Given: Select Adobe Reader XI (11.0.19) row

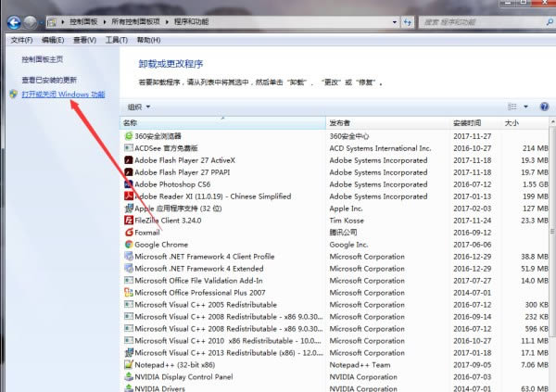Looking at the screenshot, I should [335, 196].
